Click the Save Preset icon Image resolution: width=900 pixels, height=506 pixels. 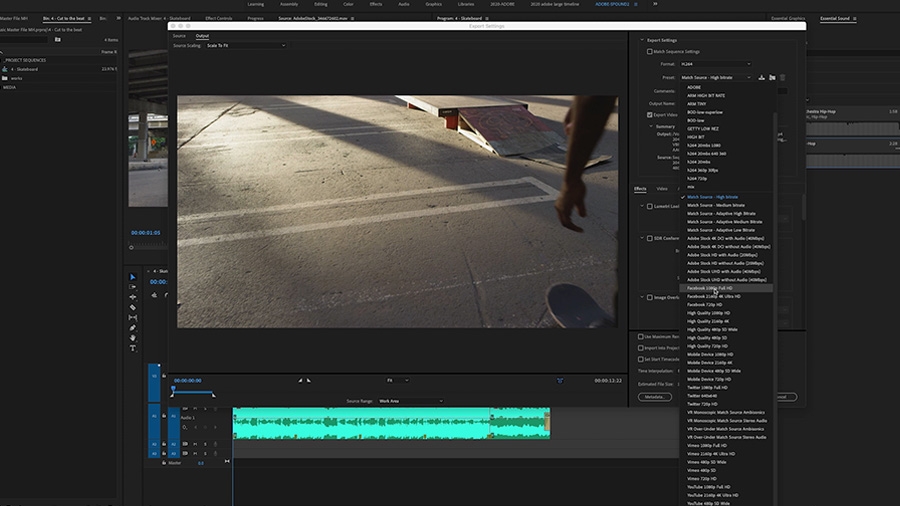[762, 77]
